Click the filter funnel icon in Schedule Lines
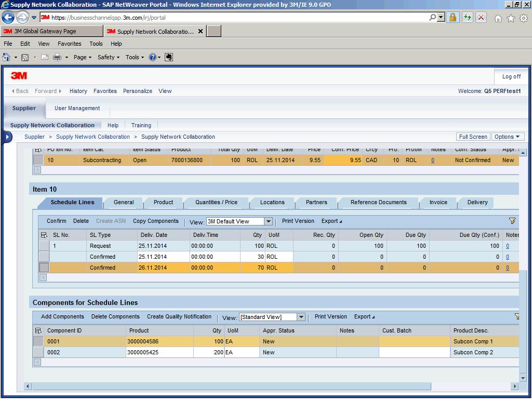This screenshot has width=532, height=399. pos(512,221)
